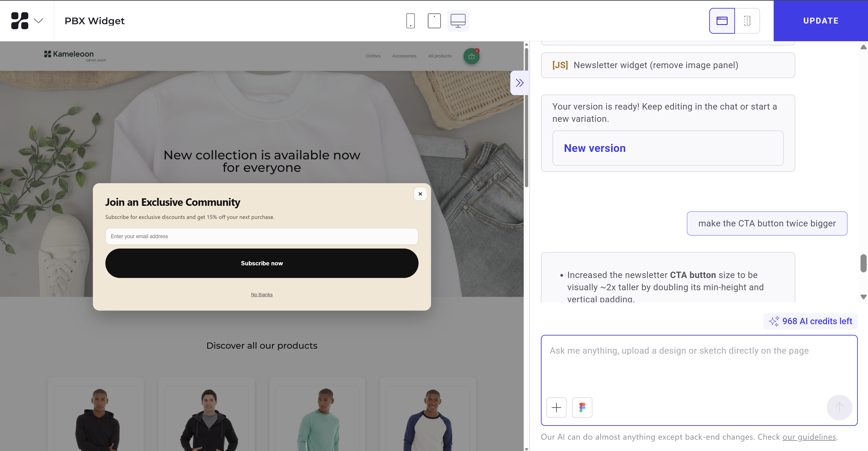Click the UPDATE button
This screenshot has height=451, width=868.
(x=820, y=21)
